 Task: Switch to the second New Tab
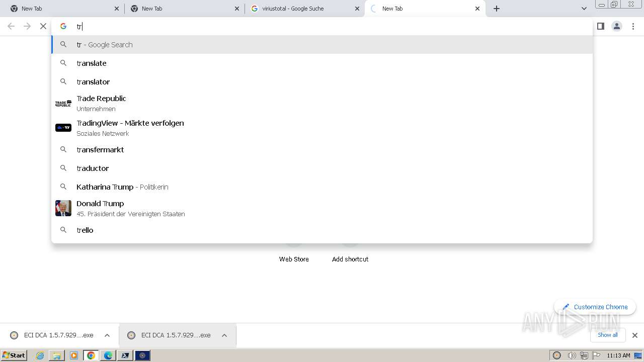(184, 9)
